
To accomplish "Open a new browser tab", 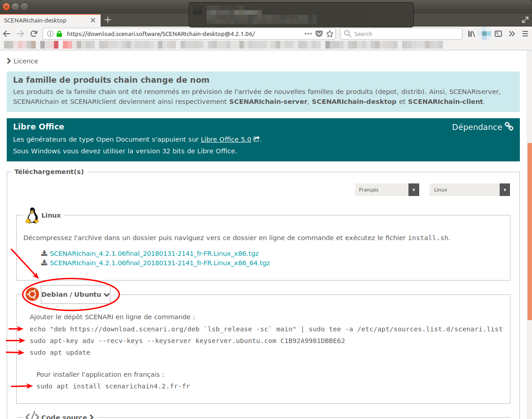I will point(108,20).
